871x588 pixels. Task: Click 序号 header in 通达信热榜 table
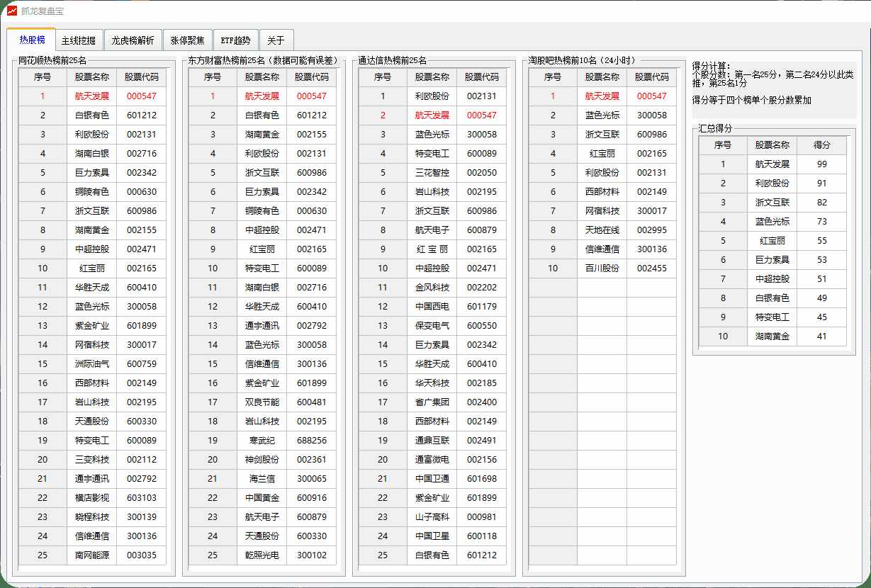(383, 77)
